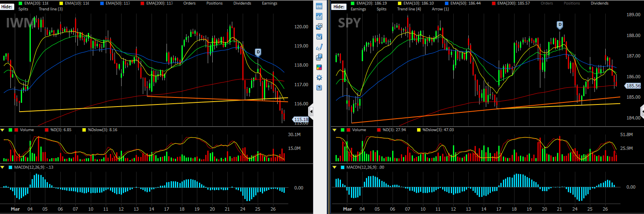Collapse the side panel arrow beside the IWM chart
This screenshot has height=214, width=644.
311,112
